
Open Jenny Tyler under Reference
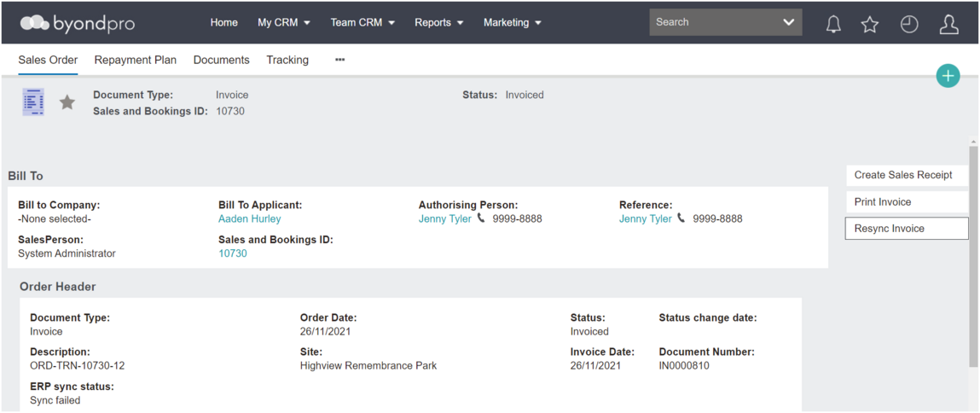tap(646, 219)
